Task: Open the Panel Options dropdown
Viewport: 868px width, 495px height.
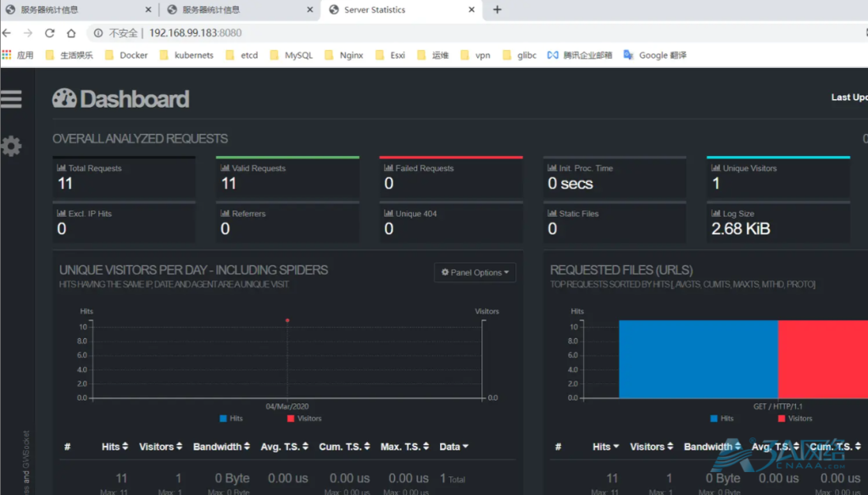Action: (x=475, y=273)
